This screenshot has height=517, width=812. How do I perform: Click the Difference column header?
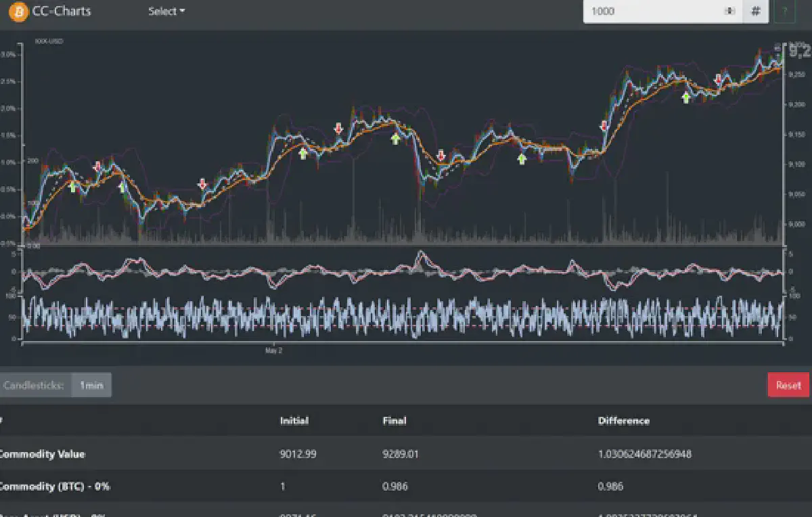623,421
